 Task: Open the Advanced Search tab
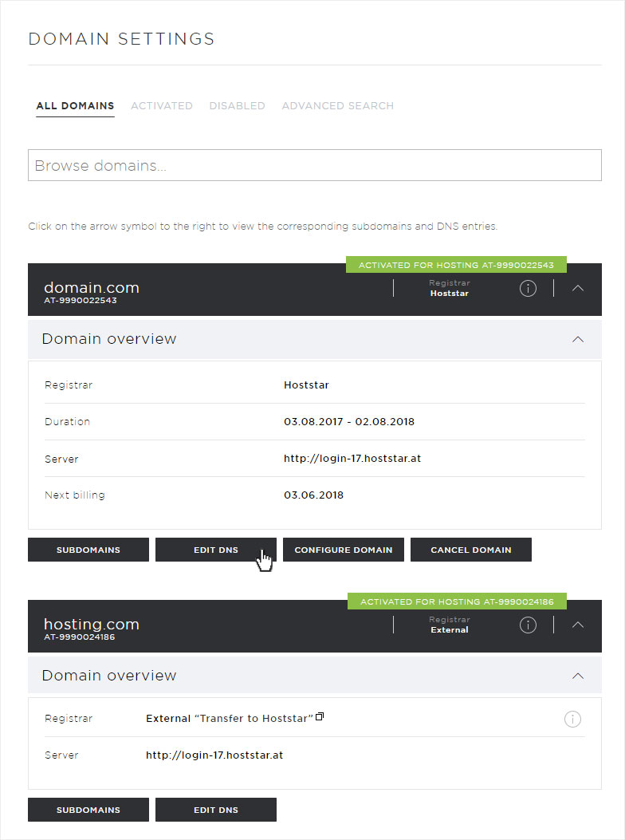338,106
